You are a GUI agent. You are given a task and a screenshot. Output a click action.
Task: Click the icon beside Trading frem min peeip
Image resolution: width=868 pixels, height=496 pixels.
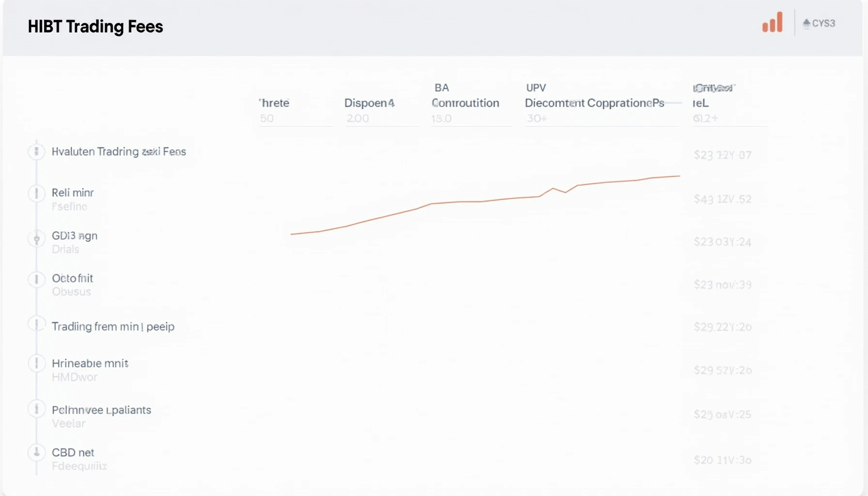[x=36, y=324]
